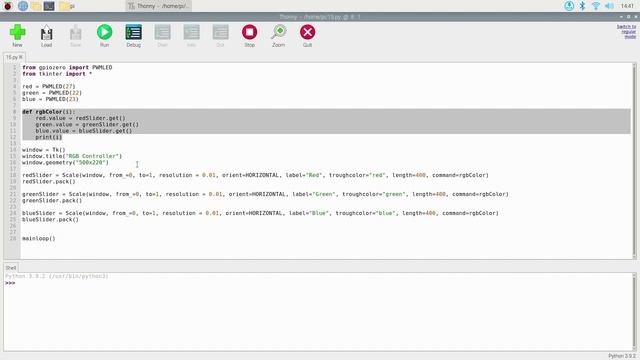Quit Thonny with the red X icon
Viewport: 640px width, 360px height.
pos(307,36)
